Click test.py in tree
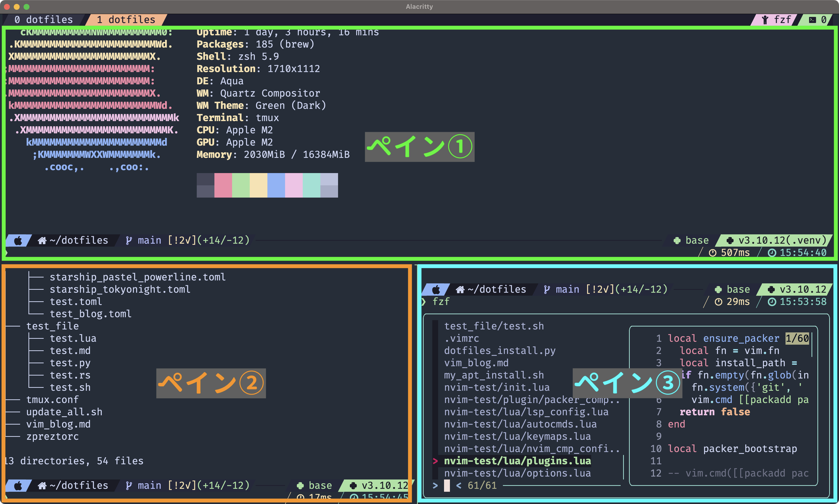This screenshot has width=839, height=504. click(70, 363)
